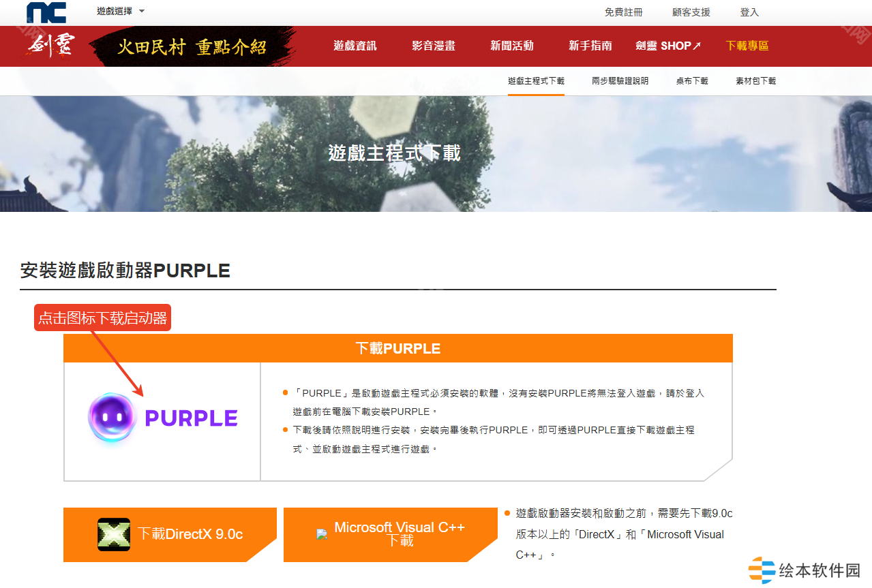Open the 影音漫畫 menu
This screenshot has height=588, width=872.
[434, 46]
